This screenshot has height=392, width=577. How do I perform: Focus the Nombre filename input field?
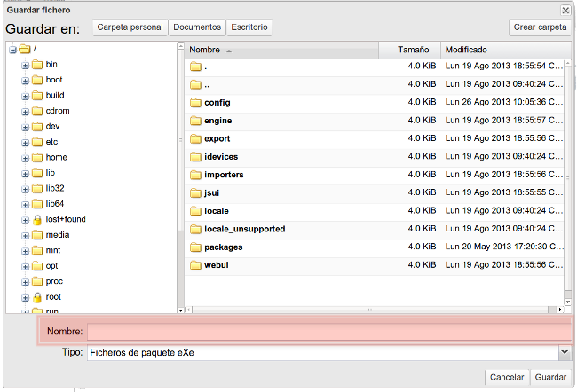point(327,332)
